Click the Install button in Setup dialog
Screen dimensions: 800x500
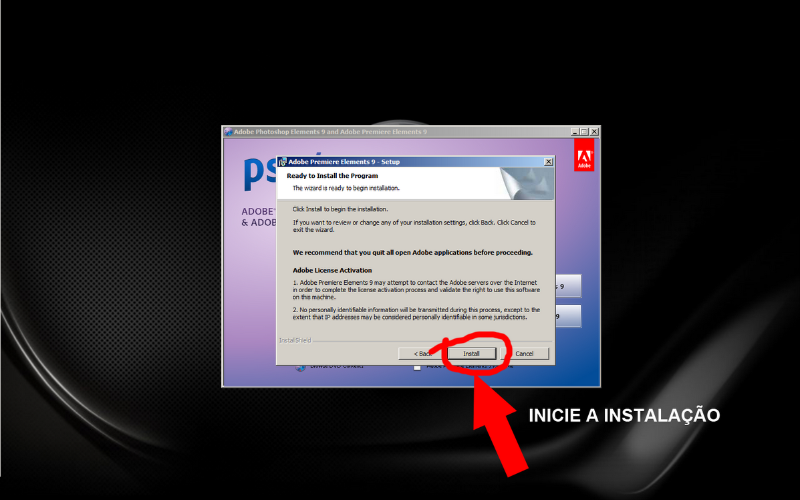(x=471, y=354)
